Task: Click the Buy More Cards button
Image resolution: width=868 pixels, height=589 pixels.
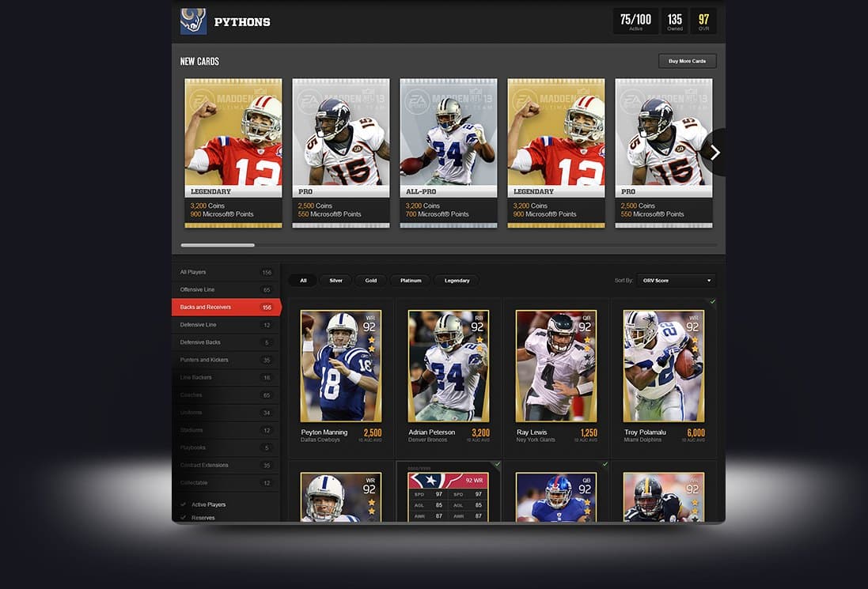Action: 687,61
